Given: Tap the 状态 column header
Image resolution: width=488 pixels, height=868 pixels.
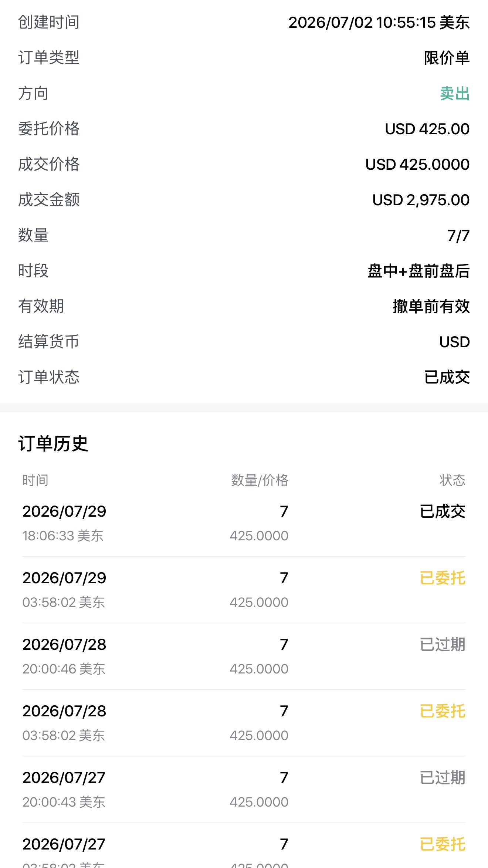Looking at the screenshot, I should point(453,480).
